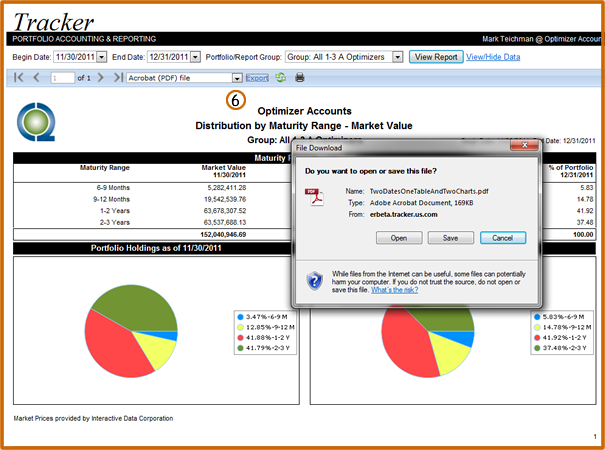The height and width of the screenshot is (450, 605).
Task: Click the 100.00 total percentage cell
Action: [x=583, y=235]
